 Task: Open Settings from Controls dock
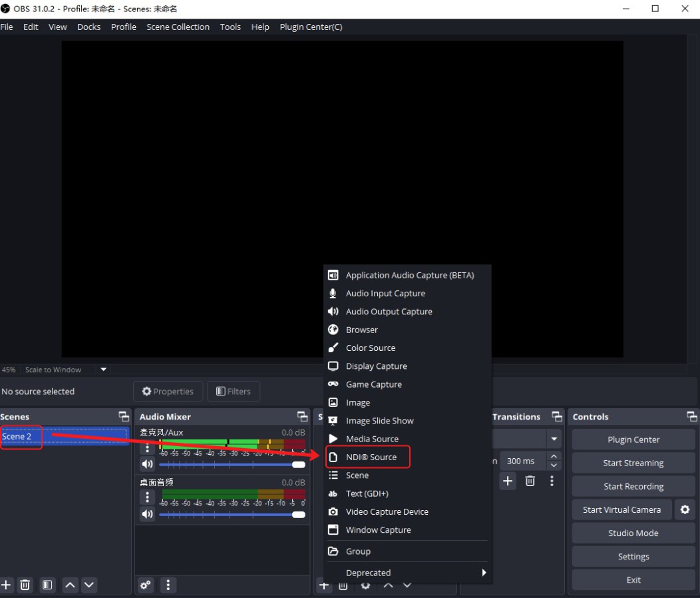tap(633, 557)
